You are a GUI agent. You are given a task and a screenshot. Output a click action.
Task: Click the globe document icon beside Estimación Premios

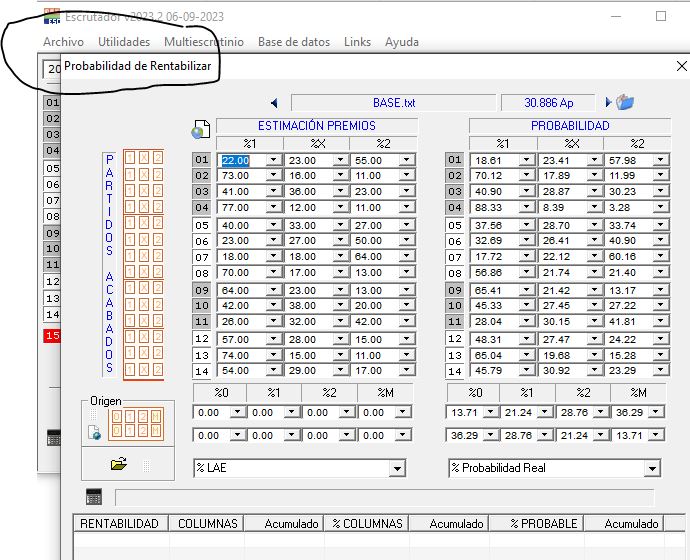coord(201,129)
